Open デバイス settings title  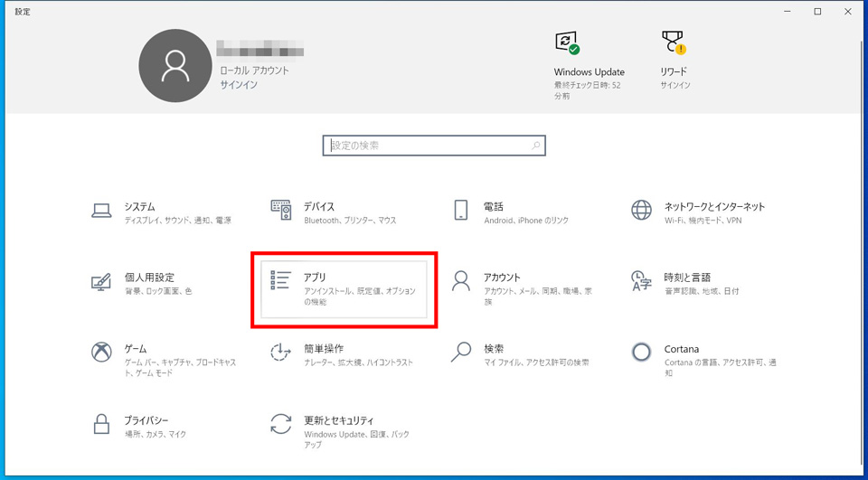point(319,206)
